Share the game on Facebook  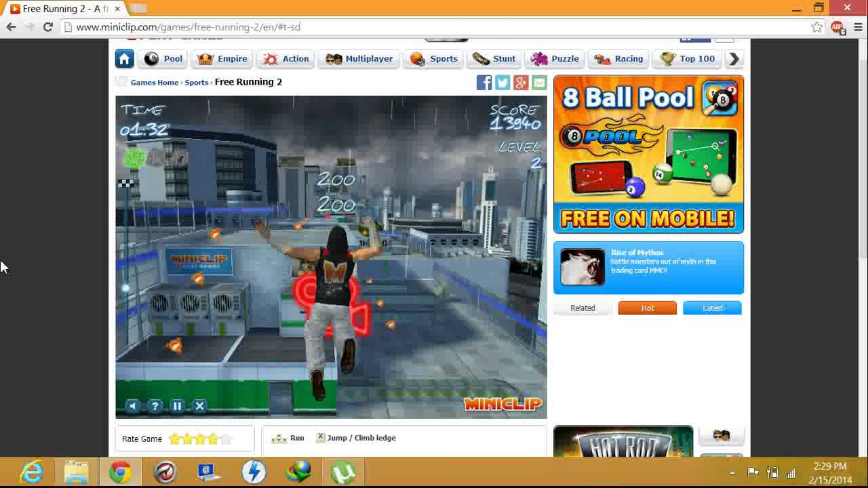(x=484, y=83)
